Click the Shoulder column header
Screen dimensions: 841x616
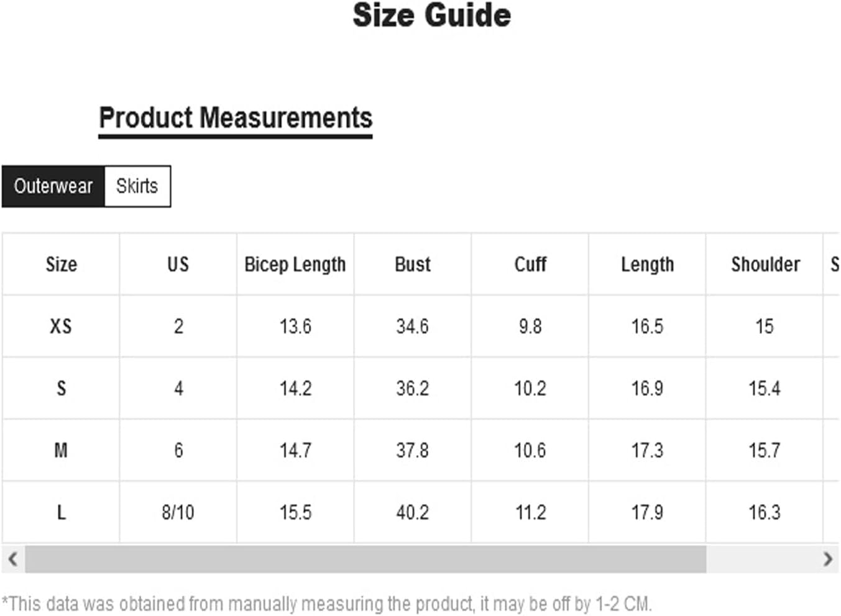(765, 264)
